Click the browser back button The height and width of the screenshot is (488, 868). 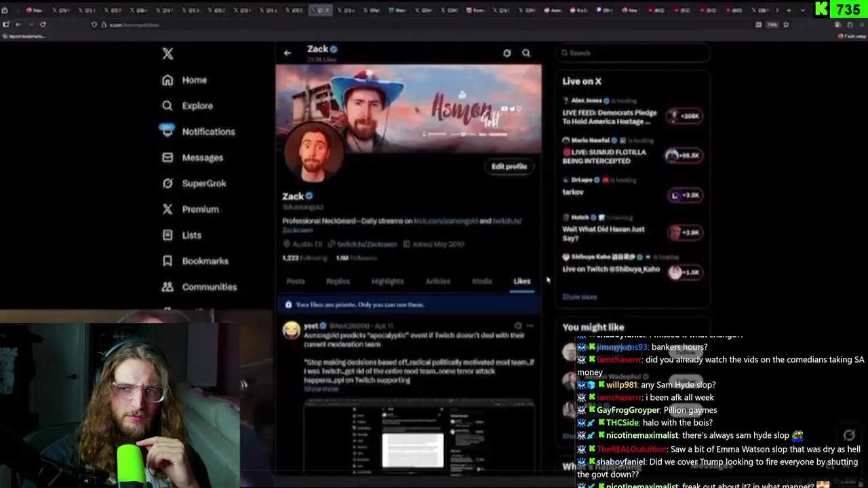(x=18, y=24)
